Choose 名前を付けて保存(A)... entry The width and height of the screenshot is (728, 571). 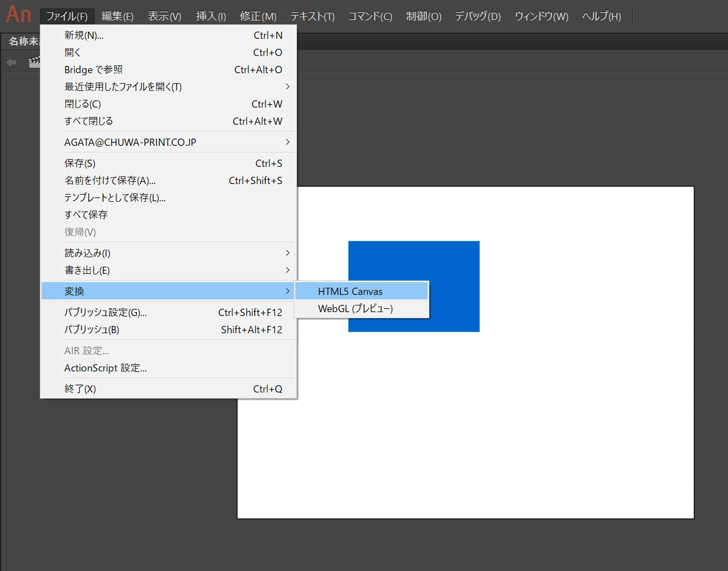(169, 181)
